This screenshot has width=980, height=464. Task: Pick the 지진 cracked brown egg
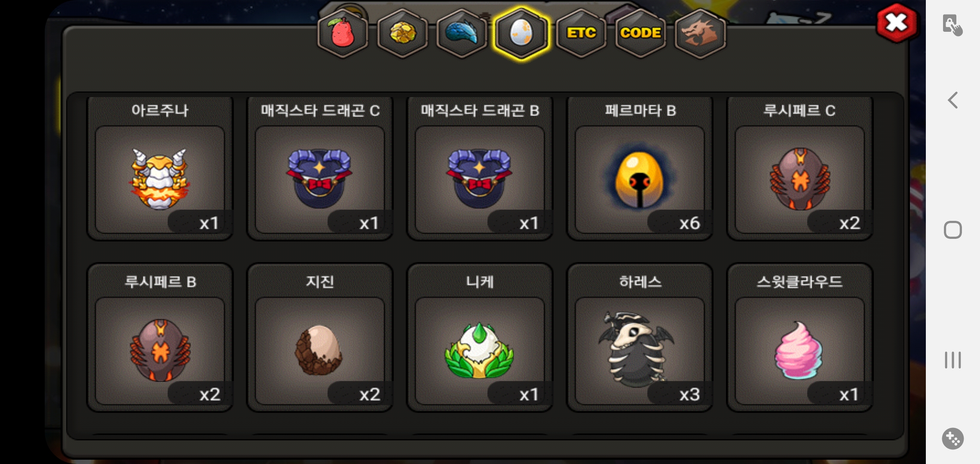[320, 338]
